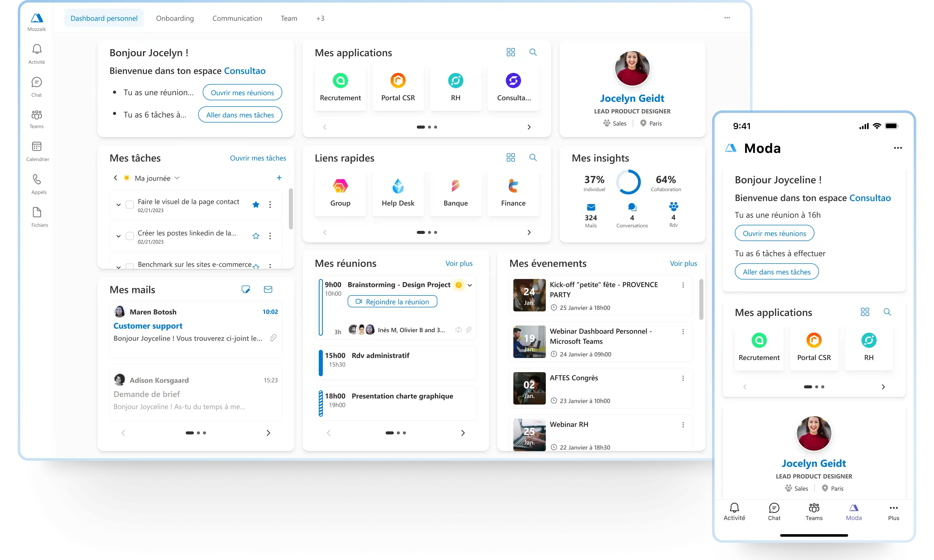934x560 pixels.
Task: Star the 'Créer les postes linkedin' task
Action: 256,236
